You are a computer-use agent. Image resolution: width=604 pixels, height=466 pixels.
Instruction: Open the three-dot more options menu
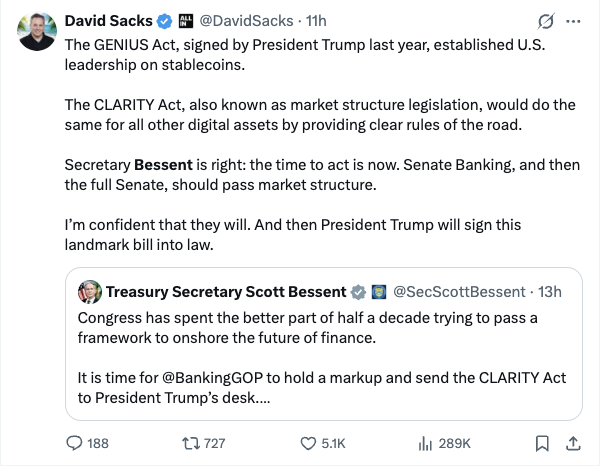pyautogui.click(x=573, y=21)
